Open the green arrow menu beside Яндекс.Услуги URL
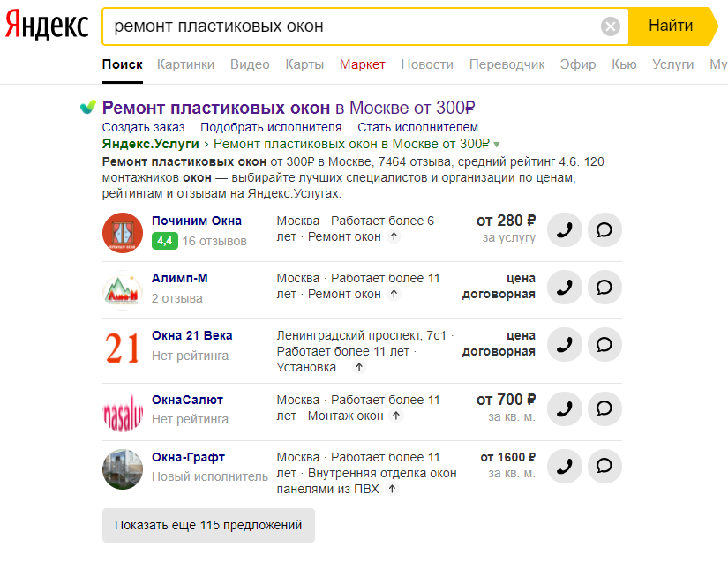728x562 pixels. click(x=497, y=144)
